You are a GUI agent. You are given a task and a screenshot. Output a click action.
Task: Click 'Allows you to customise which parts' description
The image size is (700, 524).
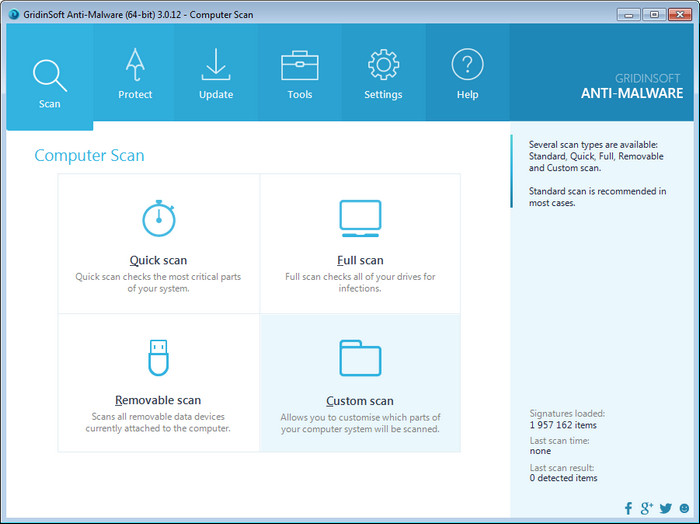click(360, 423)
